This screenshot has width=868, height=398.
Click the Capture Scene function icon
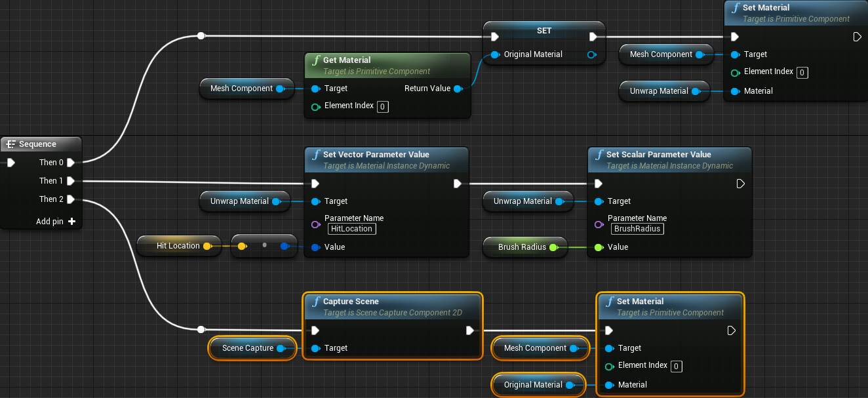pyautogui.click(x=316, y=302)
